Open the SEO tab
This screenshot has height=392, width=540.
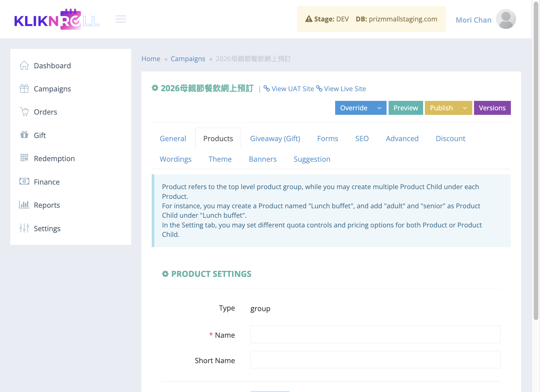[x=362, y=139]
